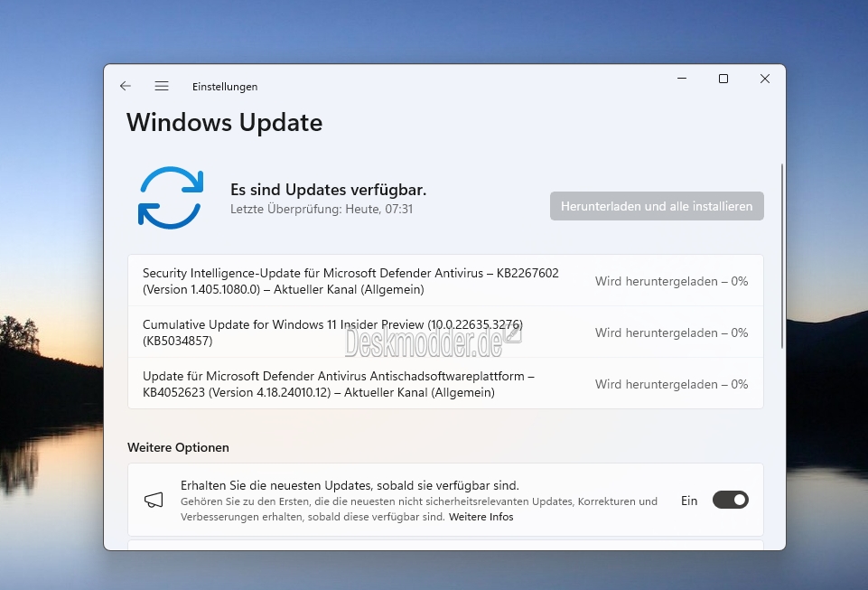This screenshot has width=868, height=590.
Task: Click download progress text for KB5034857
Action: (671, 332)
